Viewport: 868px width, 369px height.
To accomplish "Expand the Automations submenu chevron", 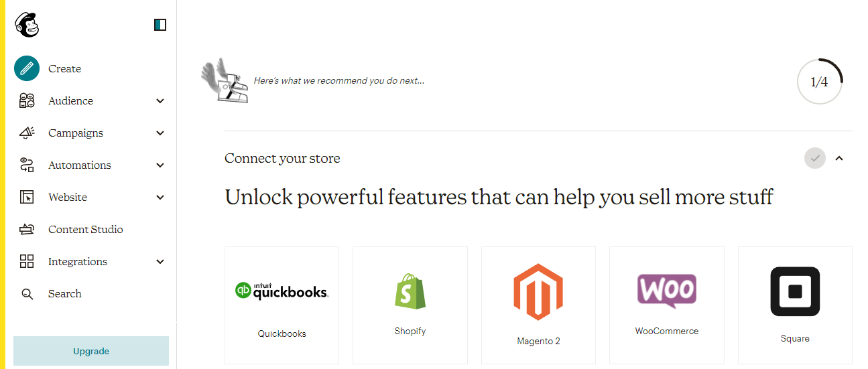I will [x=160, y=165].
